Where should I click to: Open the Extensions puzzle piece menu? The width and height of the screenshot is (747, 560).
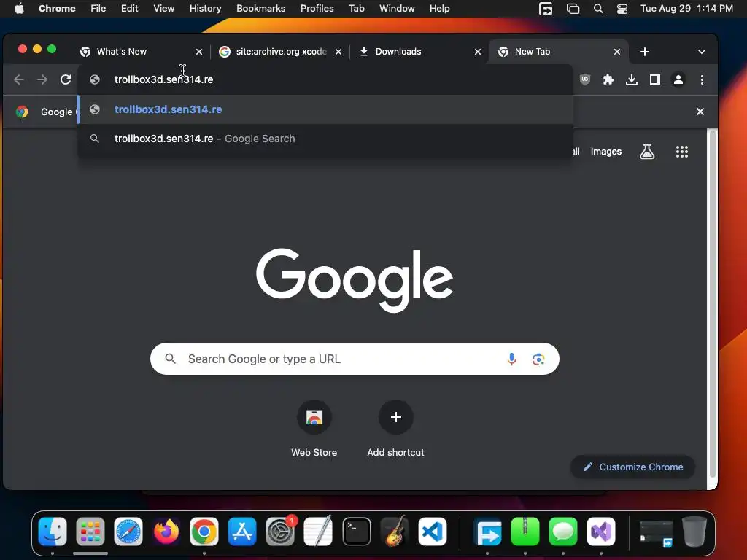[608, 79]
